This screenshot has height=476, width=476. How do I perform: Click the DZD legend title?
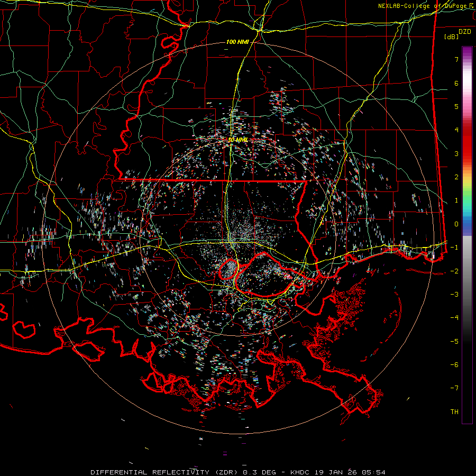(x=465, y=32)
